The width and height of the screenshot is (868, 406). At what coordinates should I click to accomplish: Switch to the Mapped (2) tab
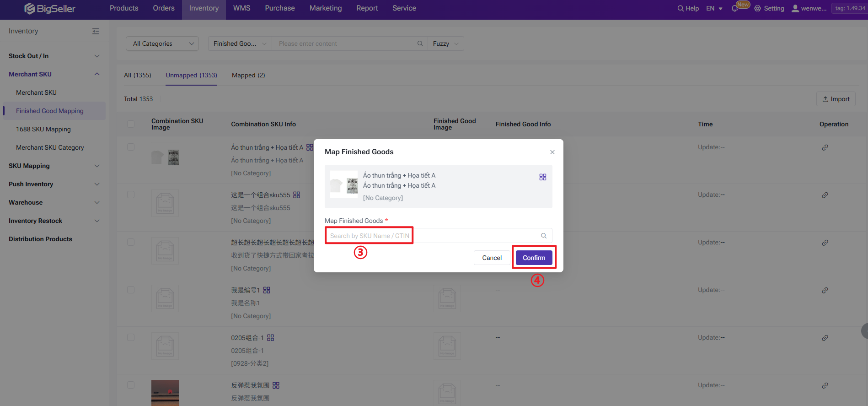[x=248, y=75]
